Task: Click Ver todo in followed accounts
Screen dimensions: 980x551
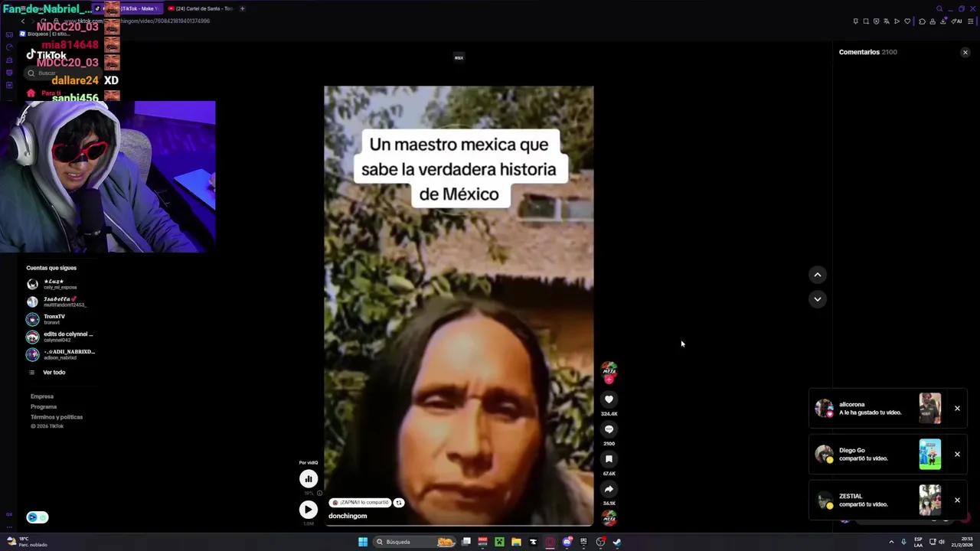Action: [54, 373]
